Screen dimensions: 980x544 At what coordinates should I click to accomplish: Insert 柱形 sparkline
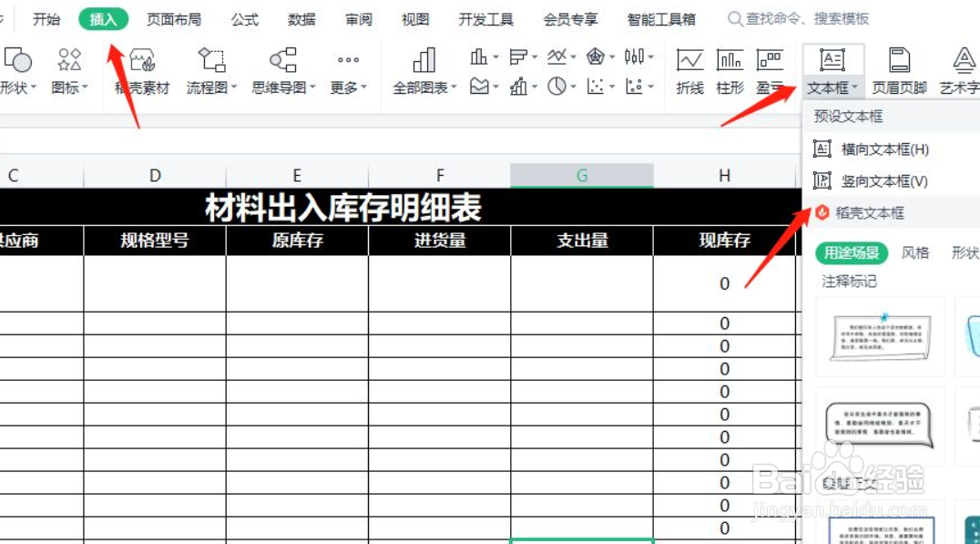(730, 70)
